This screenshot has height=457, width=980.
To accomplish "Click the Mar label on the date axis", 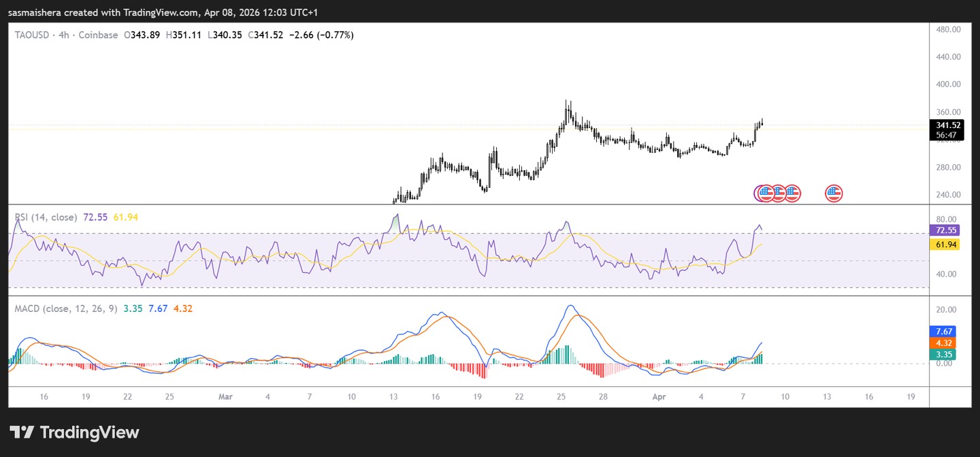I will pyautogui.click(x=226, y=396).
